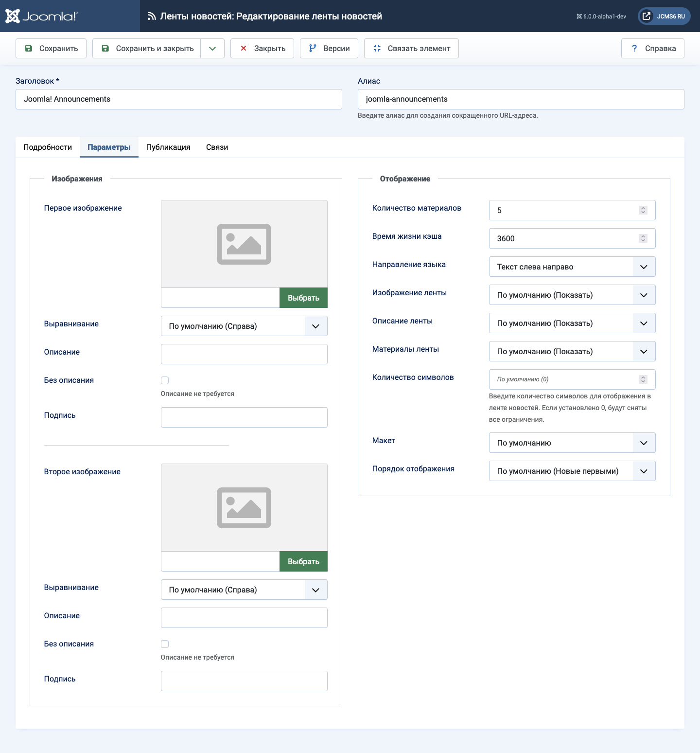This screenshot has width=700, height=753.
Task: Click the news feed RSS title icon
Action: pos(152,17)
